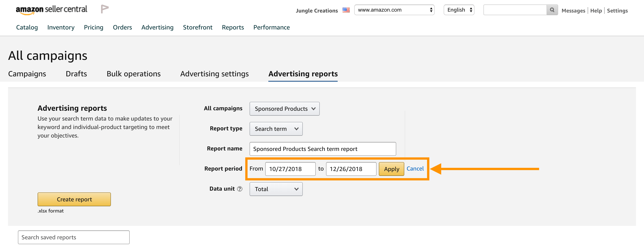Viewport: 644px width, 246px height.
Task: Expand the Total data unit dropdown
Action: click(276, 189)
